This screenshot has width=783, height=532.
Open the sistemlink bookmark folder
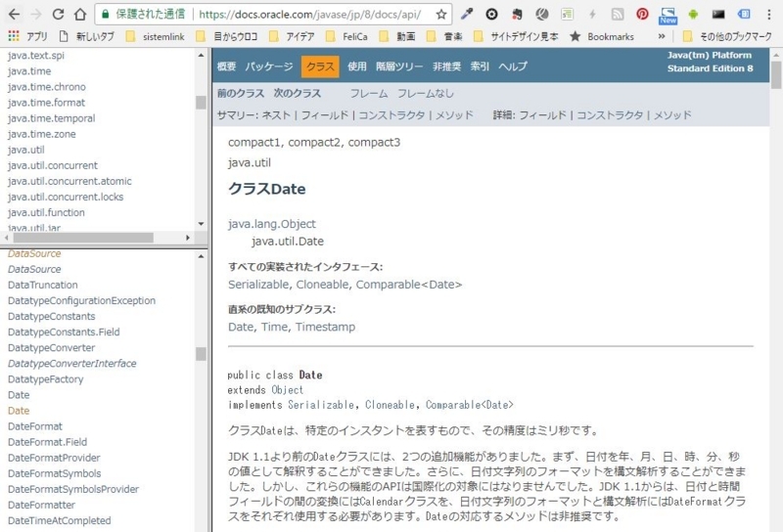(156, 36)
